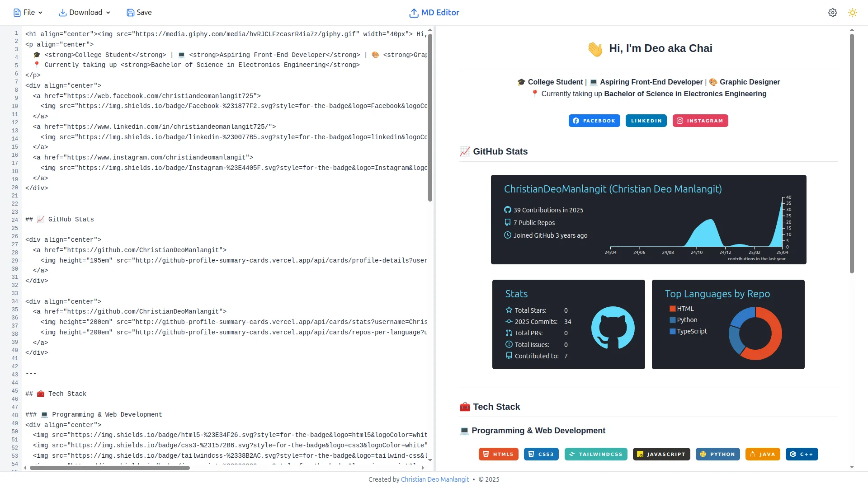
Task: Click the C++ tech badge
Action: coord(802,454)
